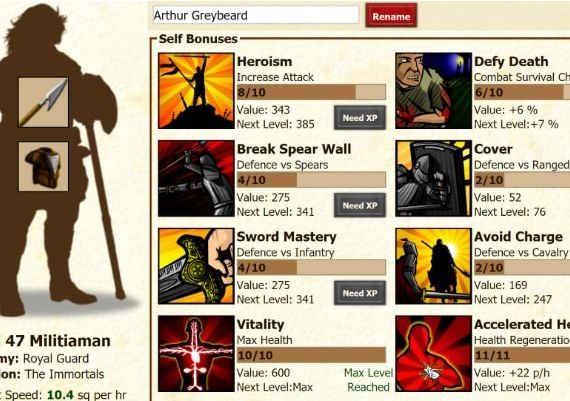Select the Accelerated Healing skill icon
The image size is (570, 401).
(x=433, y=354)
